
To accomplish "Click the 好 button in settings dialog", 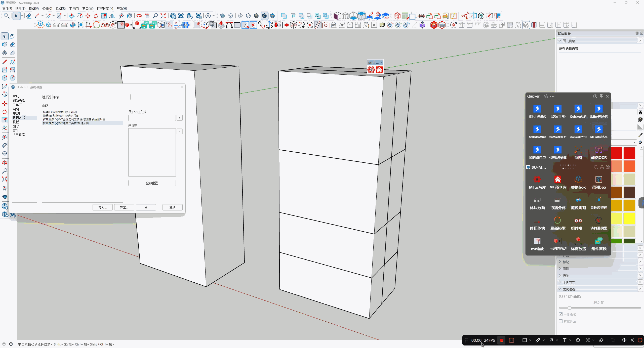I will pyautogui.click(x=146, y=207).
